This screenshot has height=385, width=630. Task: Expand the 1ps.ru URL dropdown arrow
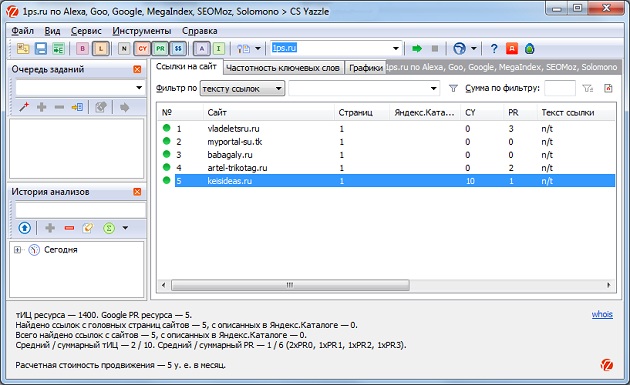(x=396, y=49)
